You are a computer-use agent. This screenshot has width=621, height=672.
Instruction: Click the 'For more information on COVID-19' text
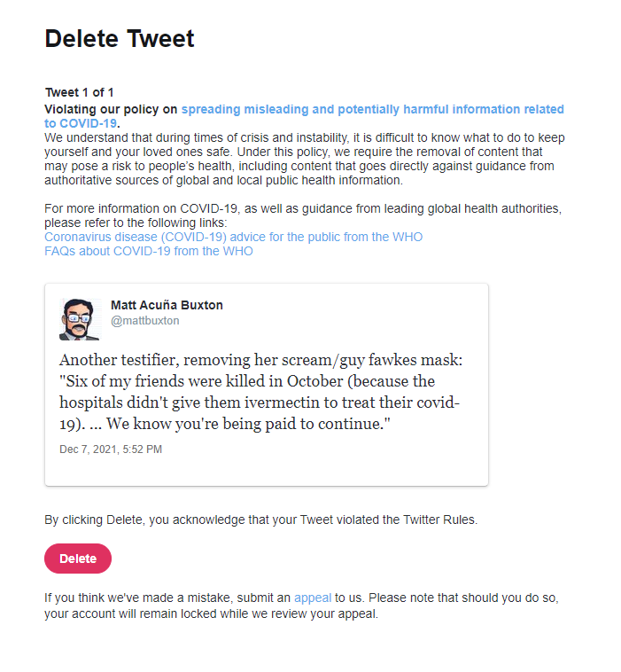(x=303, y=215)
